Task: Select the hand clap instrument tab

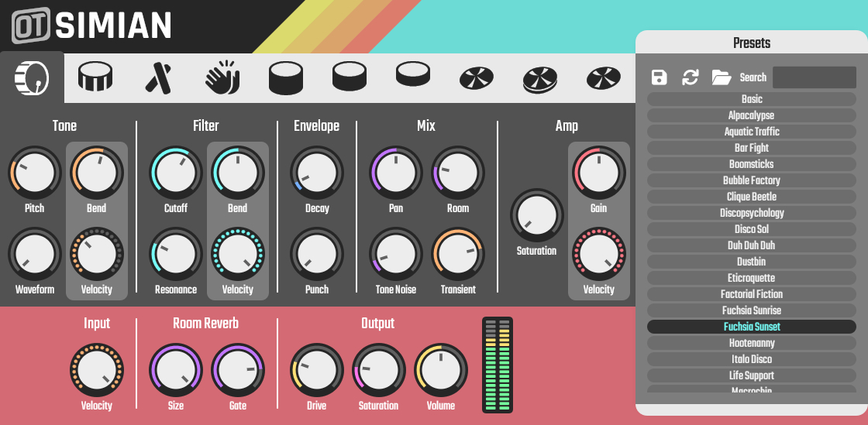Action: click(222, 78)
